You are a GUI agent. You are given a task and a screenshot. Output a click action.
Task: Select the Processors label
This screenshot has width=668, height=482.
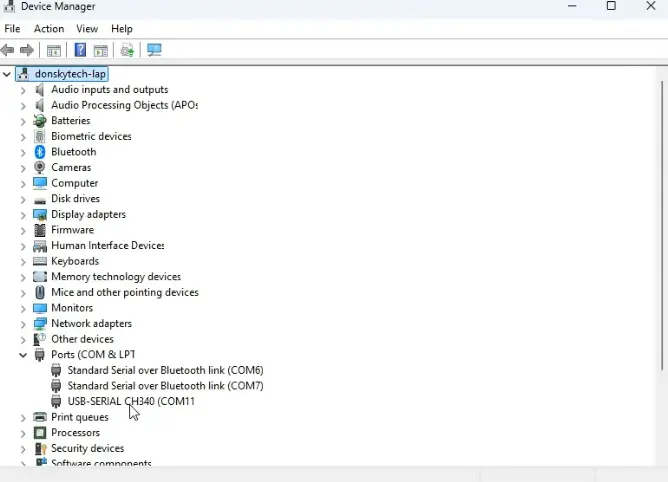[x=75, y=433]
